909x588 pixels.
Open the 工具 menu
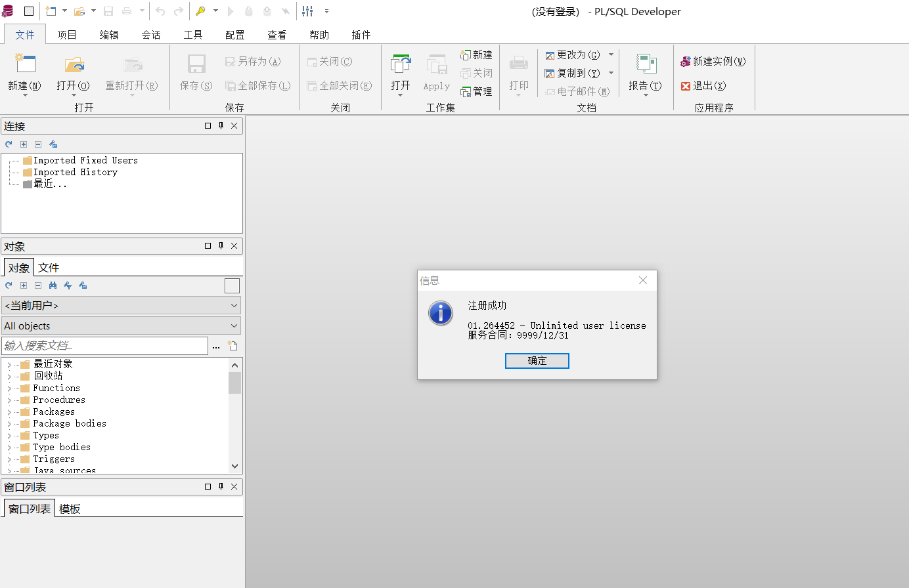point(192,34)
